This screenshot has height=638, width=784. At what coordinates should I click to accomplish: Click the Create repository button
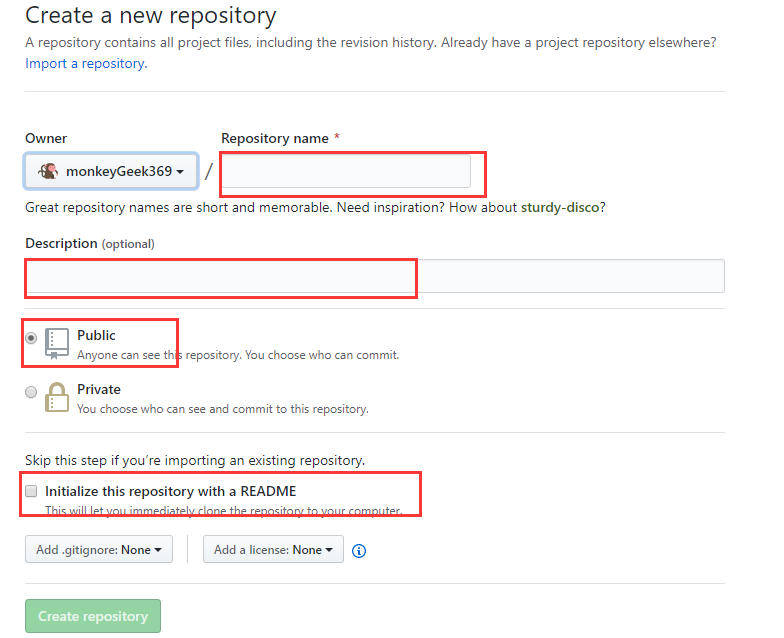93,616
